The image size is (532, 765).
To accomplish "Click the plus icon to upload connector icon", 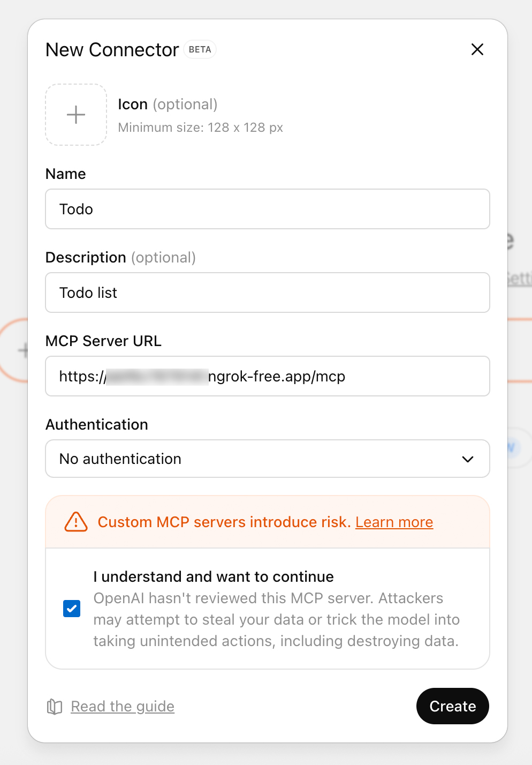I will click(75, 115).
